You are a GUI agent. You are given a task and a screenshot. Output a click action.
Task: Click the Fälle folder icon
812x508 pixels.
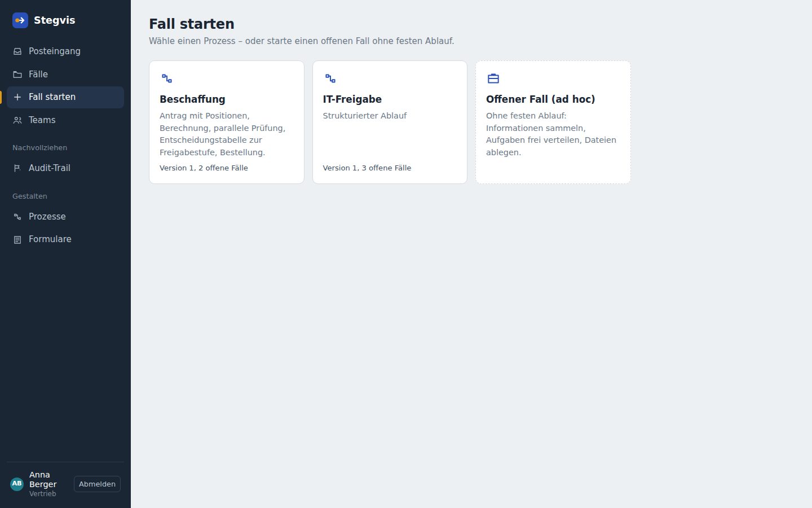pyautogui.click(x=17, y=75)
